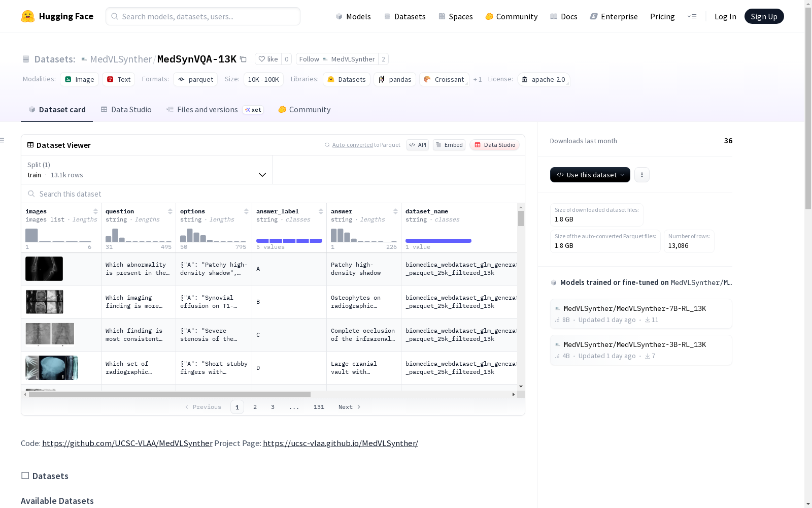
Task: Show the additional libraries (+1)
Action: click(478, 79)
